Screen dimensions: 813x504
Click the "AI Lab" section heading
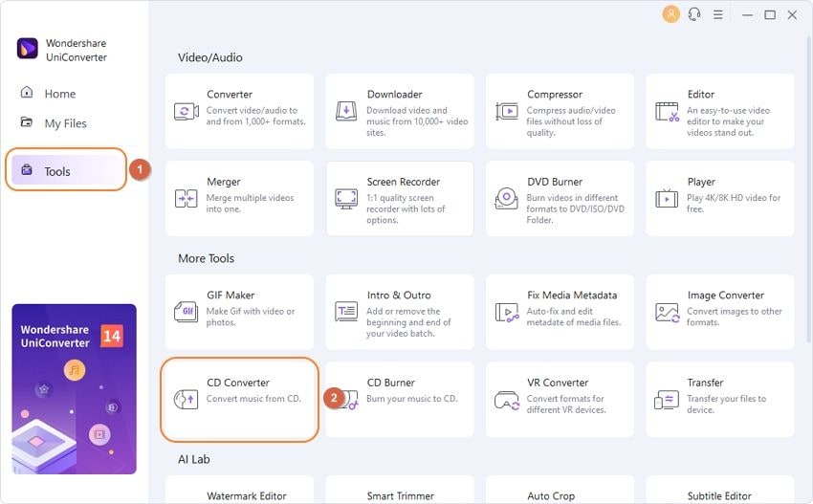tap(194, 459)
